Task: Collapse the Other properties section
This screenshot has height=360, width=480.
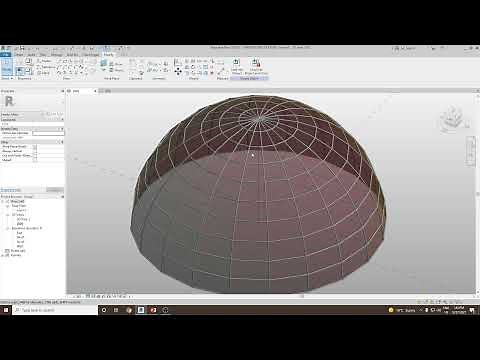Action: click(62, 142)
